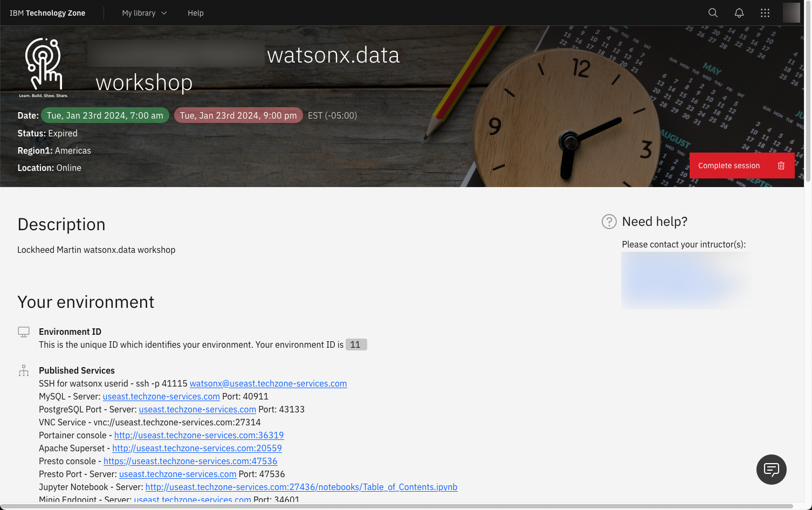Click the Environment ID monitor icon
This screenshot has width=812, height=510.
pos(24,332)
